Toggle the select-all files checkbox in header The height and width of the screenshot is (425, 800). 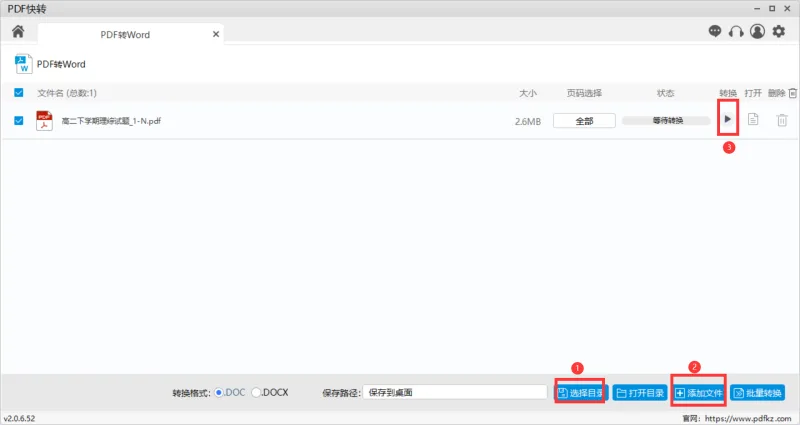click(x=19, y=93)
